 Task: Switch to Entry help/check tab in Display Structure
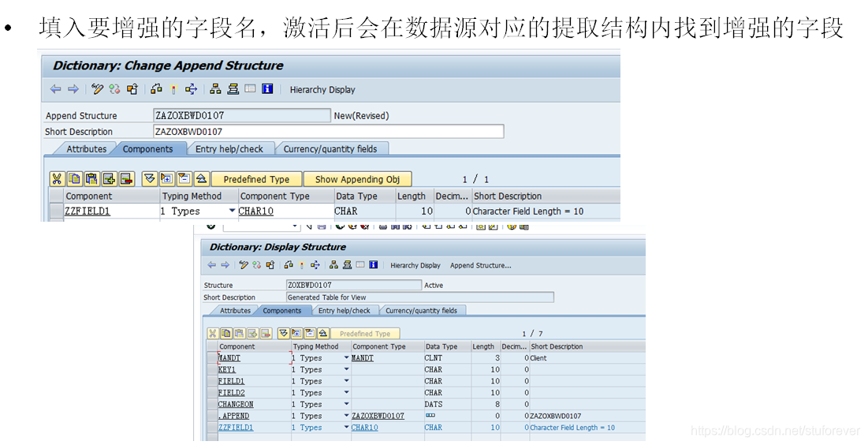(345, 310)
